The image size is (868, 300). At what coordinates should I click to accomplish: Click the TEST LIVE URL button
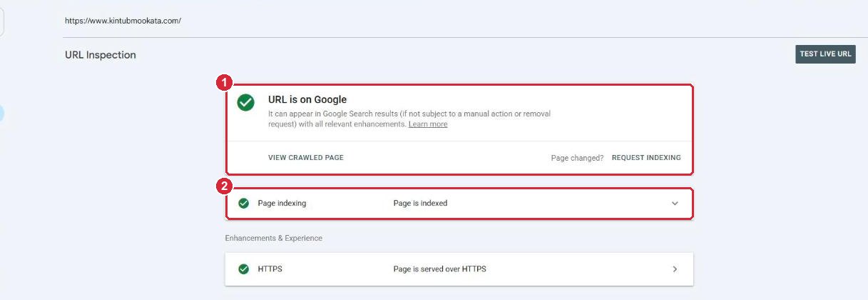click(825, 54)
